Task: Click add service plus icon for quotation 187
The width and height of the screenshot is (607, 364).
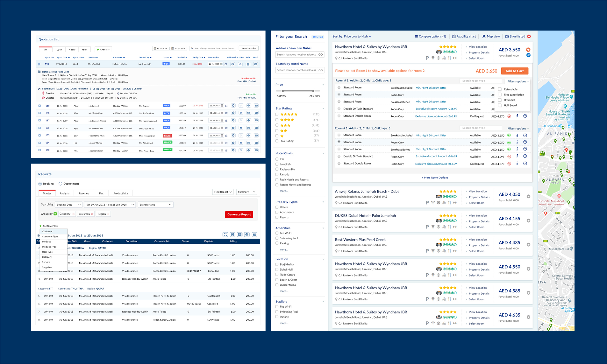Action: point(233,121)
